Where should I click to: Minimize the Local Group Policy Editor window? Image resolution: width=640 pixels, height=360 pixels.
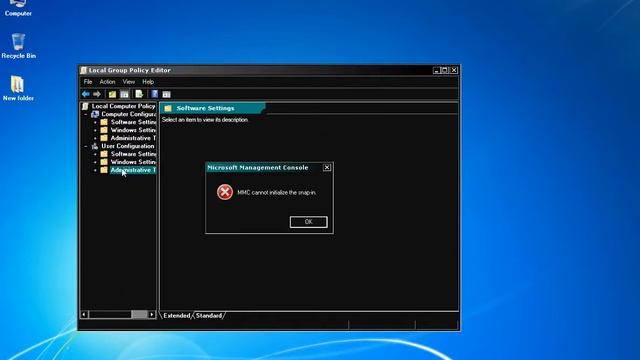pyautogui.click(x=436, y=70)
